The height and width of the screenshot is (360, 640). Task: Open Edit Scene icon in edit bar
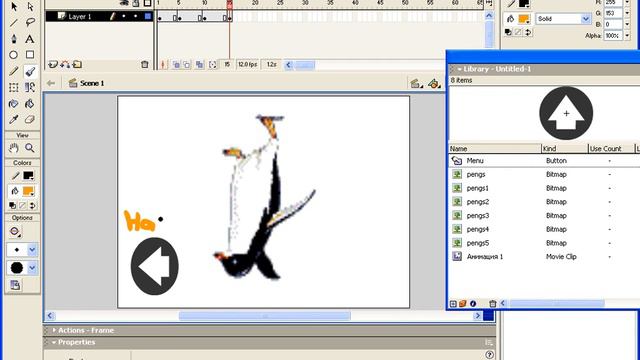[416, 84]
